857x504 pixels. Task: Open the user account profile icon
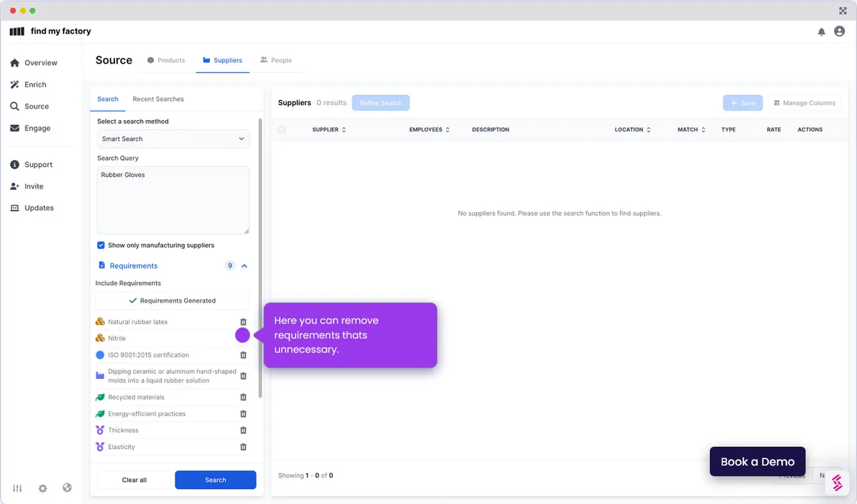840,31
